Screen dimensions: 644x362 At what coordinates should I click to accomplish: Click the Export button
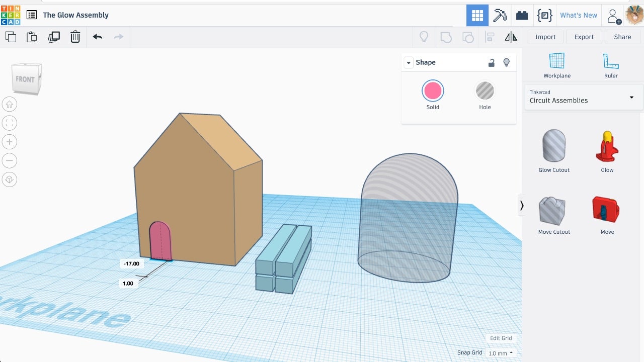[x=584, y=37]
